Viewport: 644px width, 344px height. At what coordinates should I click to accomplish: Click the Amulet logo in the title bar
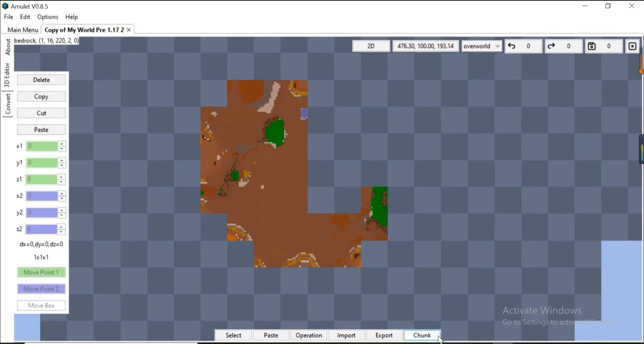5,6
